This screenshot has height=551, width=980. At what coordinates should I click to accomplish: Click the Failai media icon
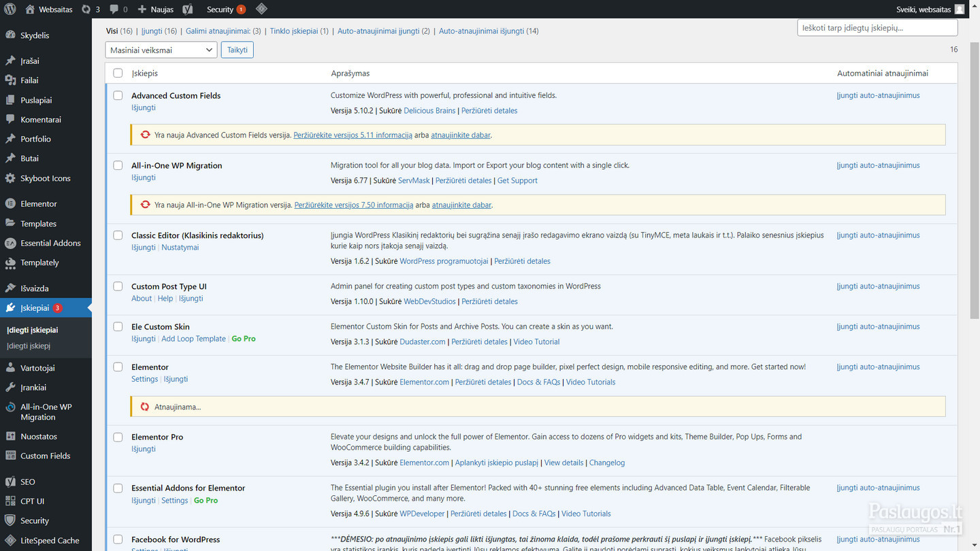pyautogui.click(x=10, y=80)
